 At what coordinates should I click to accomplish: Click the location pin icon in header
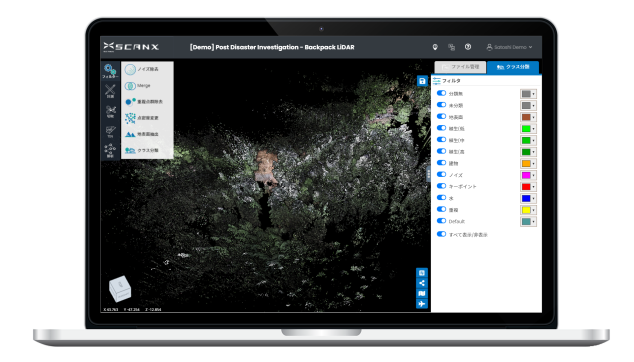[x=435, y=47]
